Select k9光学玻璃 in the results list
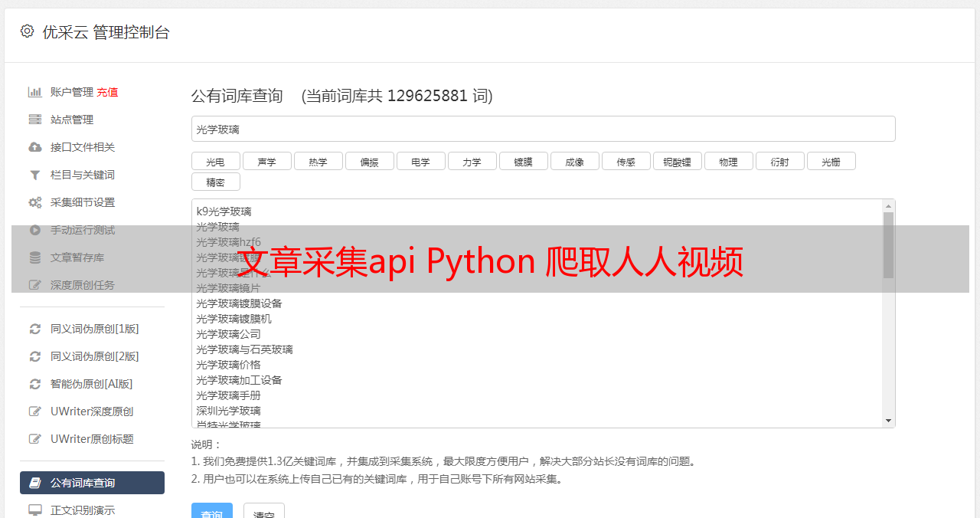The image size is (980, 518). point(224,211)
